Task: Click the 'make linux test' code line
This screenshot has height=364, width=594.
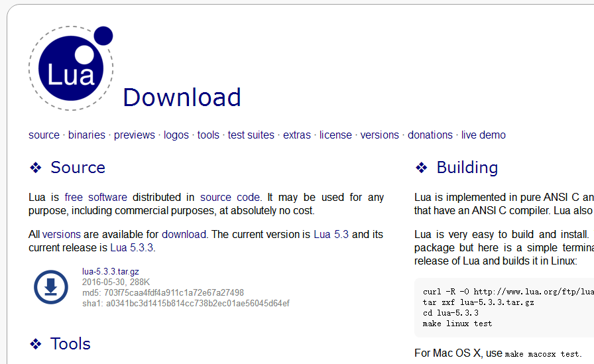Action: (x=457, y=324)
